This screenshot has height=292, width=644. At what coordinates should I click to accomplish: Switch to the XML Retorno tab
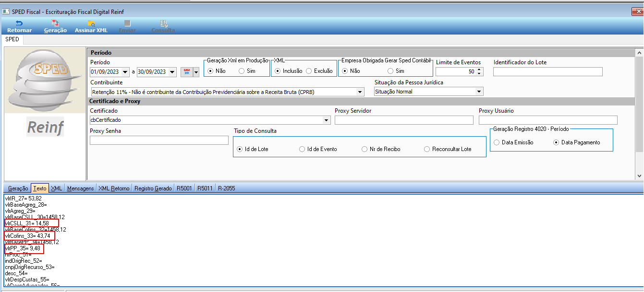(114, 188)
